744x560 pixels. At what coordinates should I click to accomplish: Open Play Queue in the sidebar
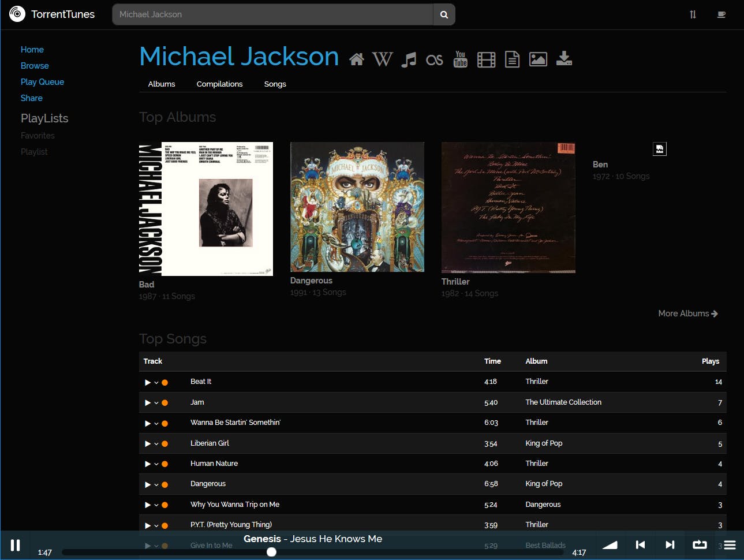point(42,82)
